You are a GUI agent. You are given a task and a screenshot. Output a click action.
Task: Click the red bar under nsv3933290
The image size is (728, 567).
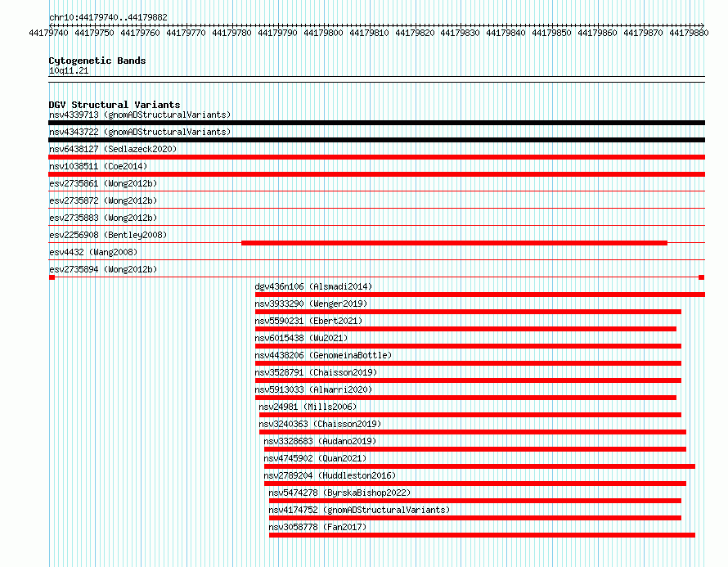[x=468, y=312]
